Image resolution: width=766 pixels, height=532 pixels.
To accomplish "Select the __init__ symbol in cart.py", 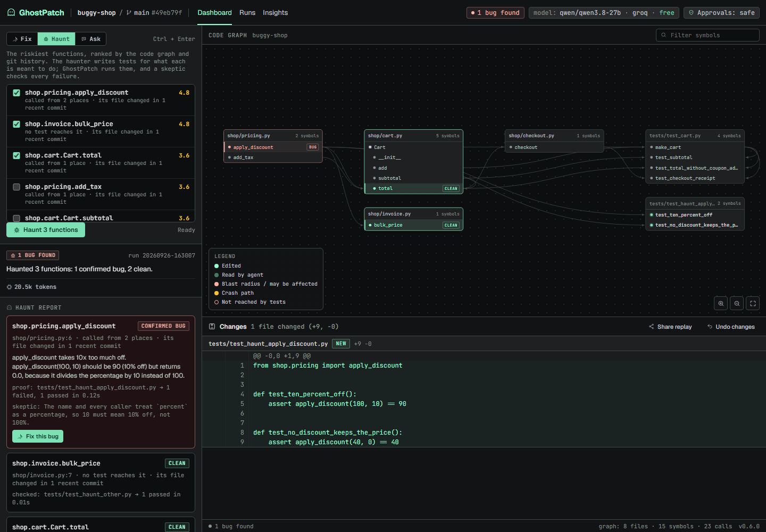I will (413, 157).
